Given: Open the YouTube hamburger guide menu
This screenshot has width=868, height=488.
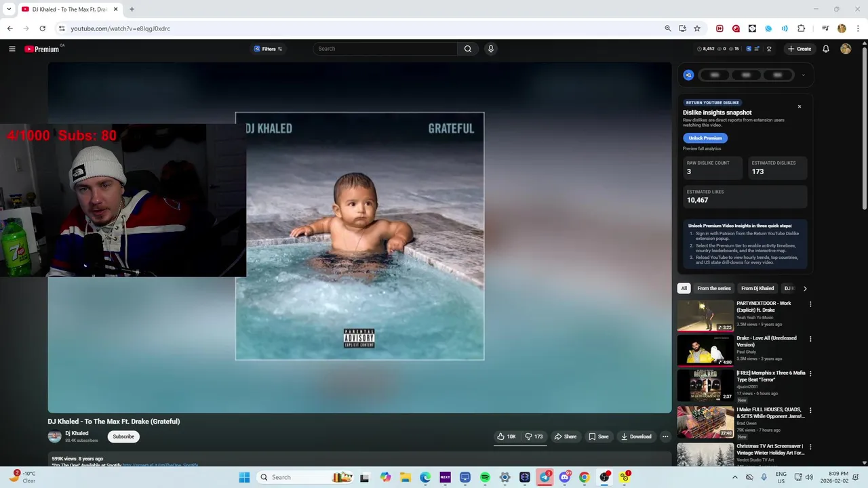Looking at the screenshot, I should (x=12, y=49).
